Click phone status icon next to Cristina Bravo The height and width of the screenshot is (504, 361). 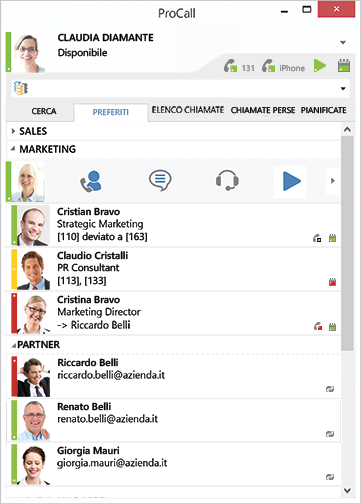[x=318, y=326]
